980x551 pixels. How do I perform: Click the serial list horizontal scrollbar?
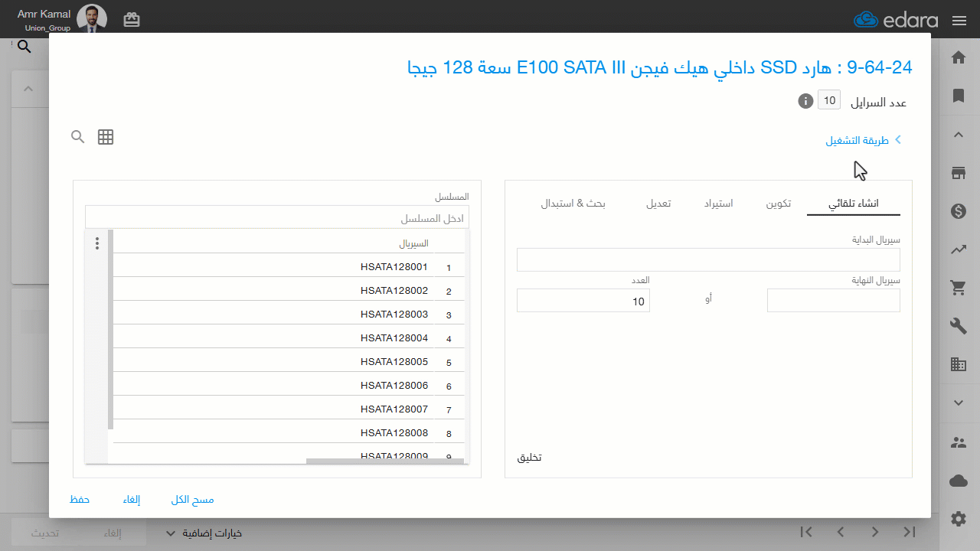[x=385, y=461]
